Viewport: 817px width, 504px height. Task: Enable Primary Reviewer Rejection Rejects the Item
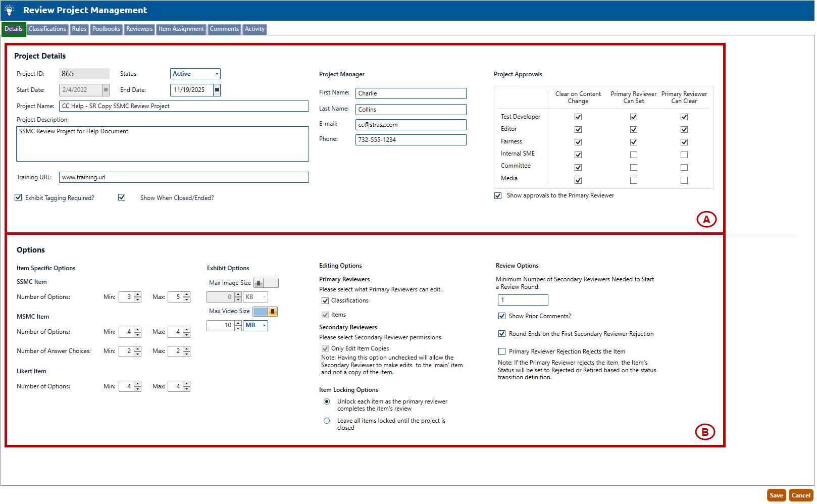(502, 351)
